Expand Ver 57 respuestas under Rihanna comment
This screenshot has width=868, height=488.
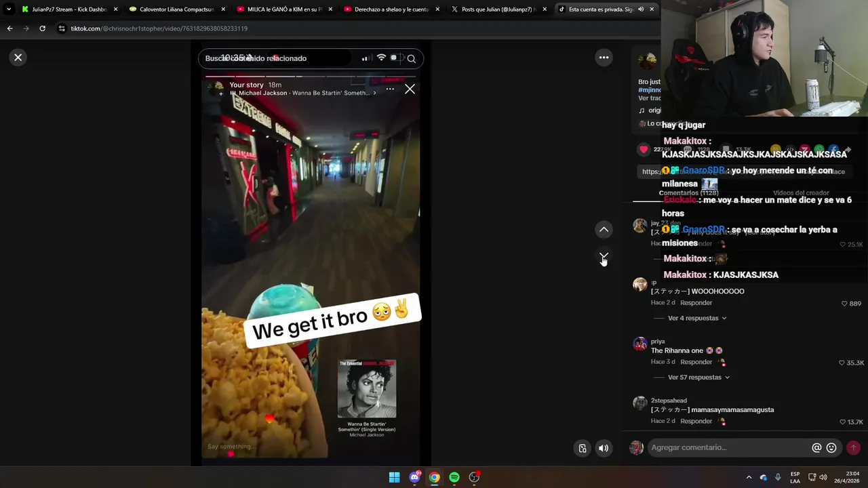[698, 377]
